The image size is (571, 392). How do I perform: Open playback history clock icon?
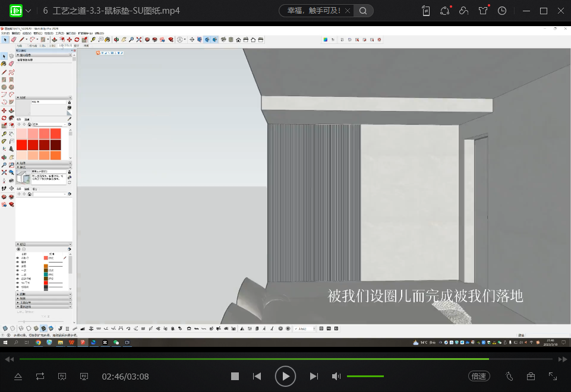coord(502,11)
